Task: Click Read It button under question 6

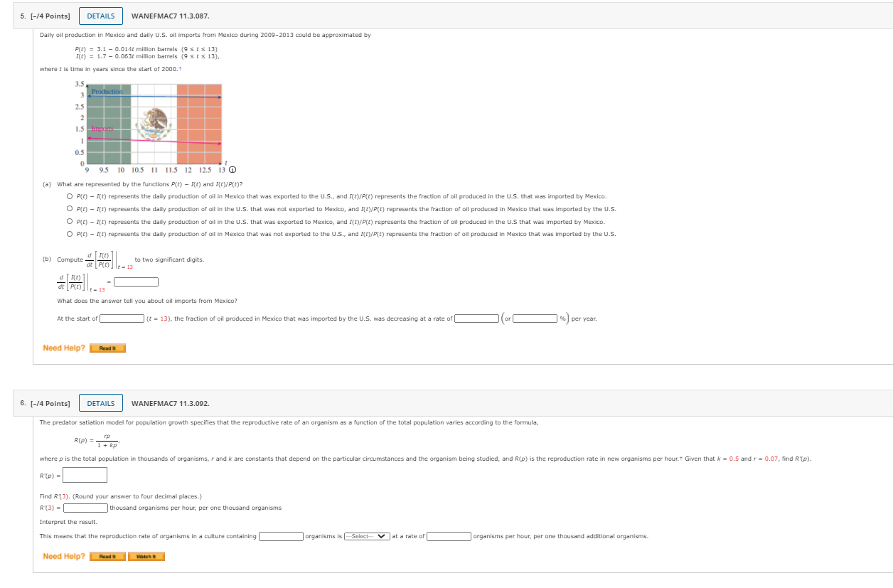Action: (108, 556)
